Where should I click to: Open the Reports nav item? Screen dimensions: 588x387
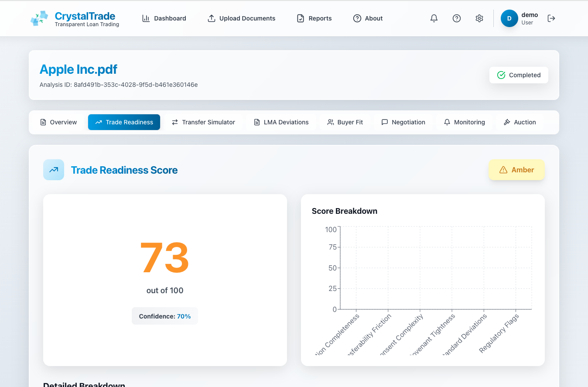click(x=314, y=18)
